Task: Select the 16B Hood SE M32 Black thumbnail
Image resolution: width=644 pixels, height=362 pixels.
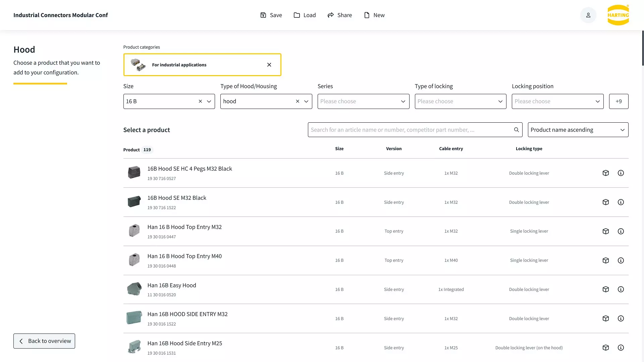Action: pos(134,202)
